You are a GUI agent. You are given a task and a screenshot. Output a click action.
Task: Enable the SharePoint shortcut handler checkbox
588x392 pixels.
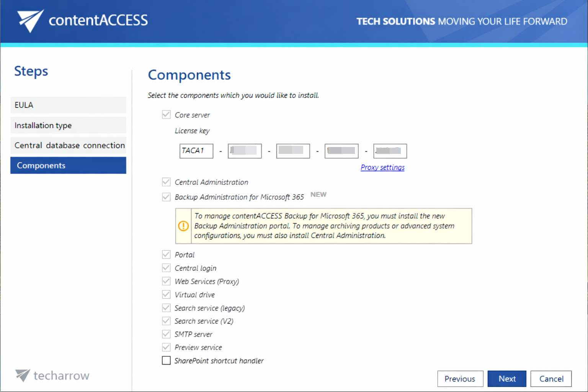(x=166, y=361)
